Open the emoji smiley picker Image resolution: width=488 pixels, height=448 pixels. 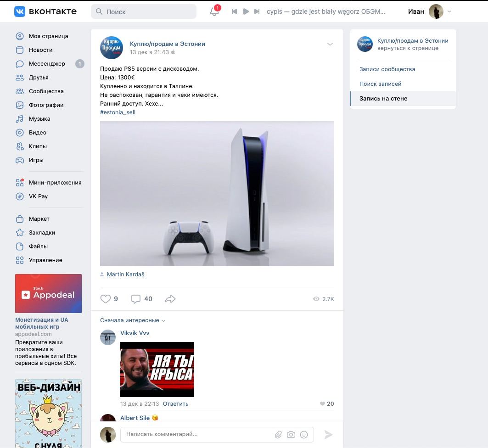[x=304, y=435]
